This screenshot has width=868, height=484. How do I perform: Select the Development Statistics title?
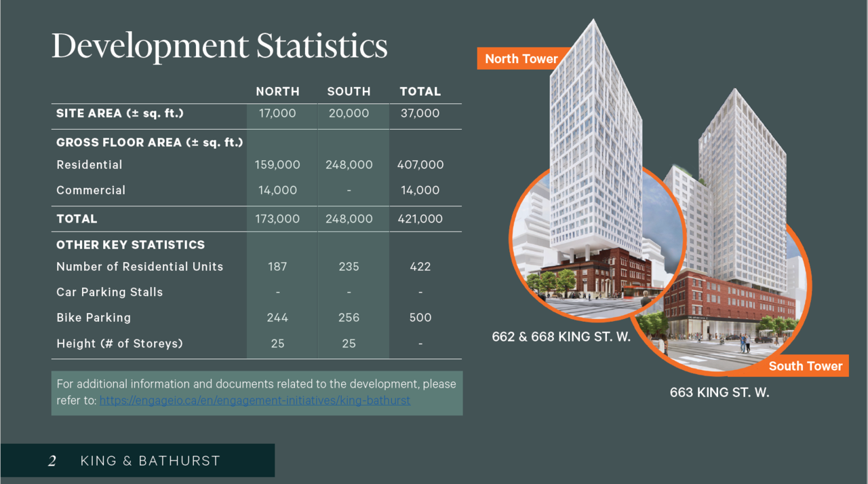click(219, 46)
